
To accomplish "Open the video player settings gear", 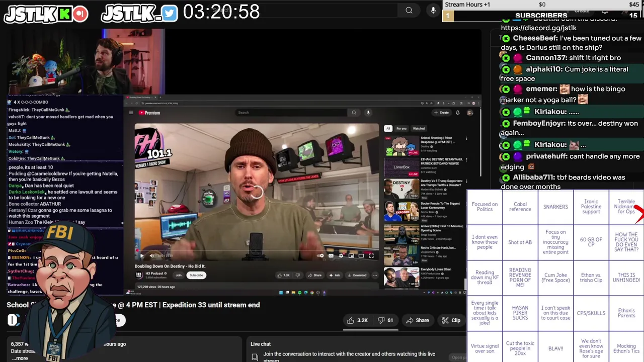I will 341,255.
